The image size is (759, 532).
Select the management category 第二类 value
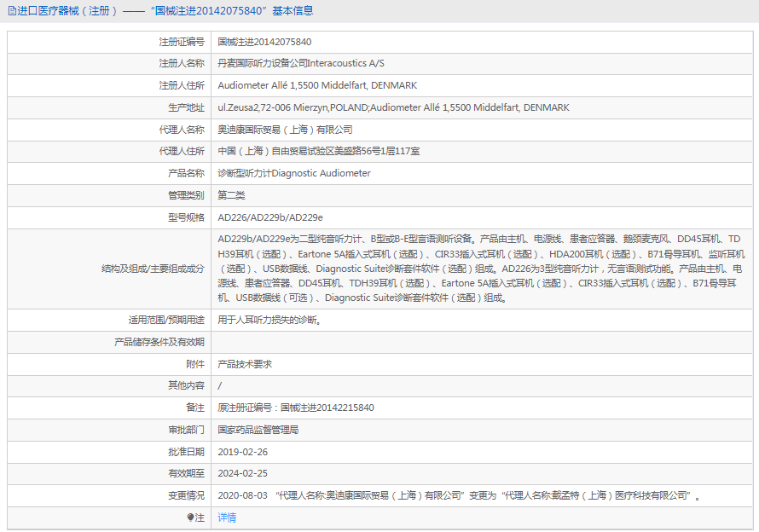(x=231, y=195)
